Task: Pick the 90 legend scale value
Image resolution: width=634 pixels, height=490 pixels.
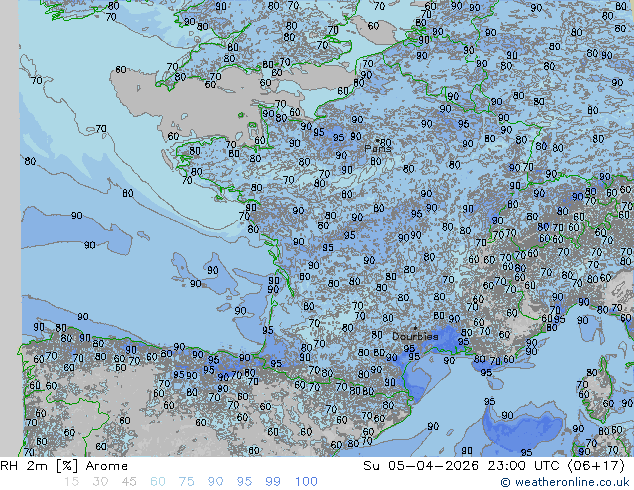Action: coord(216,481)
